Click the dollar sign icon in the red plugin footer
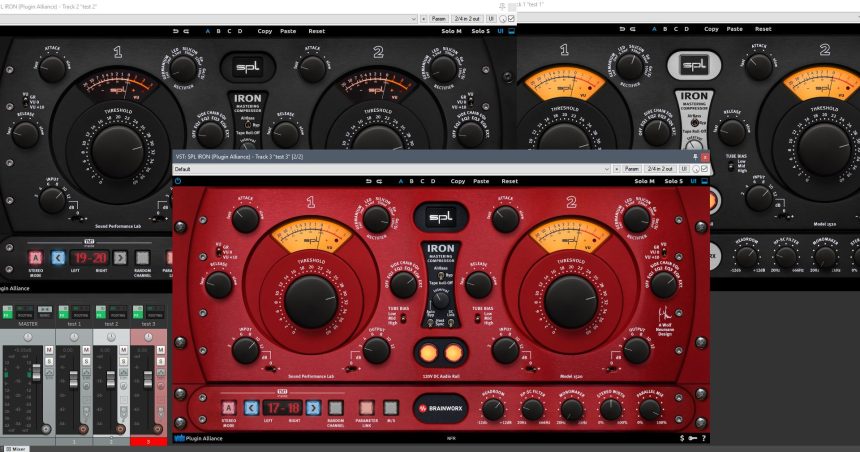Image resolution: width=860 pixels, height=452 pixels. [682, 438]
